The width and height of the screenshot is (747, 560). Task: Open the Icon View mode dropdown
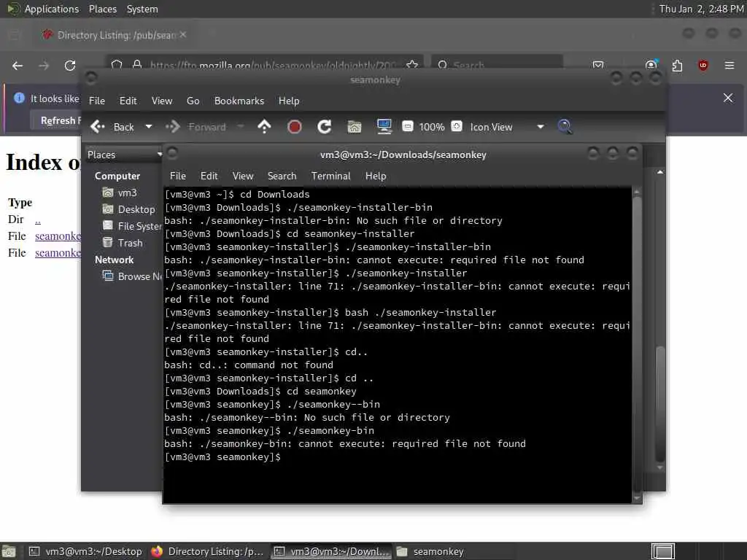(506, 127)
